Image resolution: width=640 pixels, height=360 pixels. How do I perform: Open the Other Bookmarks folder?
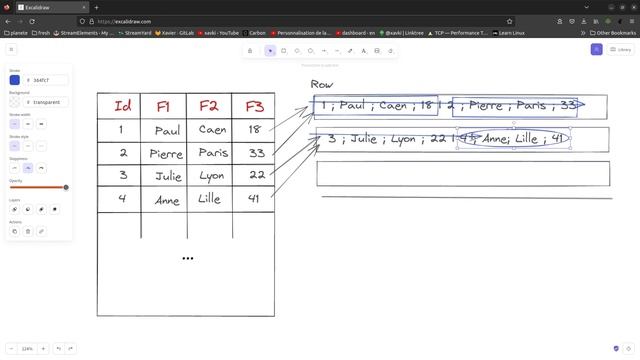click(x=613, y=33)
